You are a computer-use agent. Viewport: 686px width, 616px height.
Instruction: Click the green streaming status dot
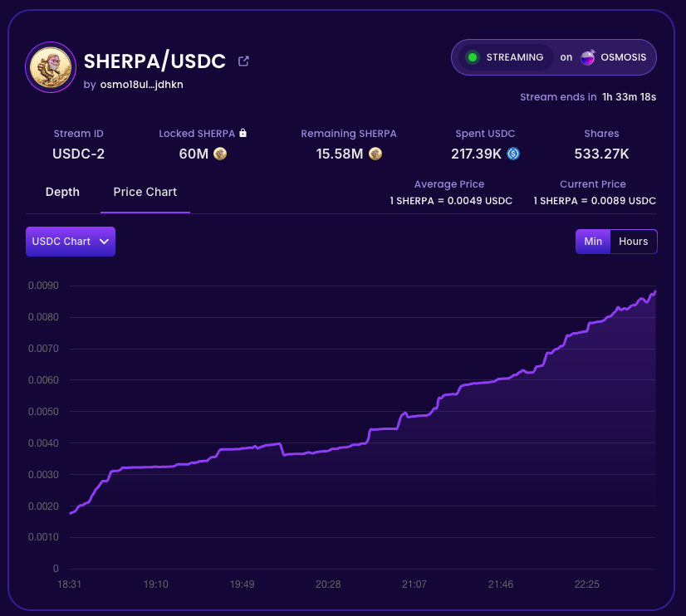tap(473, 57)
